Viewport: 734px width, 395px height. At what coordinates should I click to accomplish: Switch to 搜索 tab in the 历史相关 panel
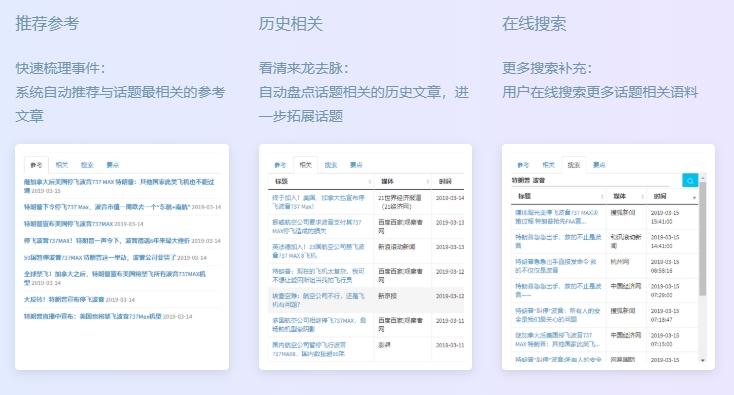[331, 165]
